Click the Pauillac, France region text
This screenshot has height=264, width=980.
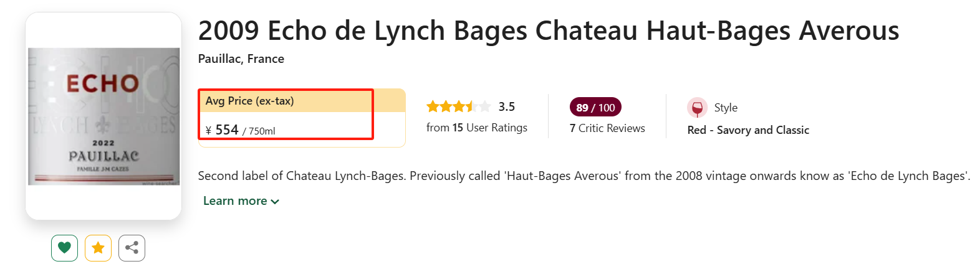click(x=241, y=59)
